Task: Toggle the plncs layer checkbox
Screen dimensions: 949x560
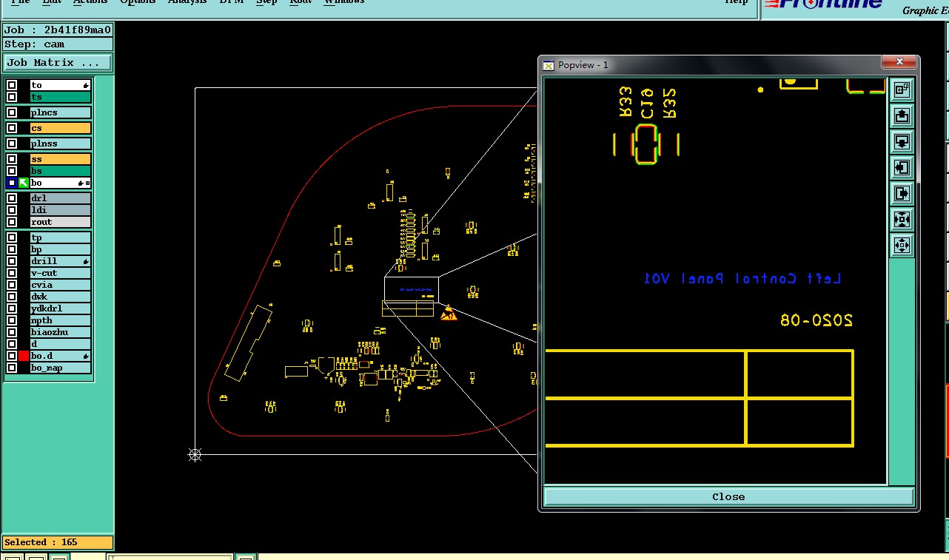Action: pyautogui.click(x=12, y=112)
